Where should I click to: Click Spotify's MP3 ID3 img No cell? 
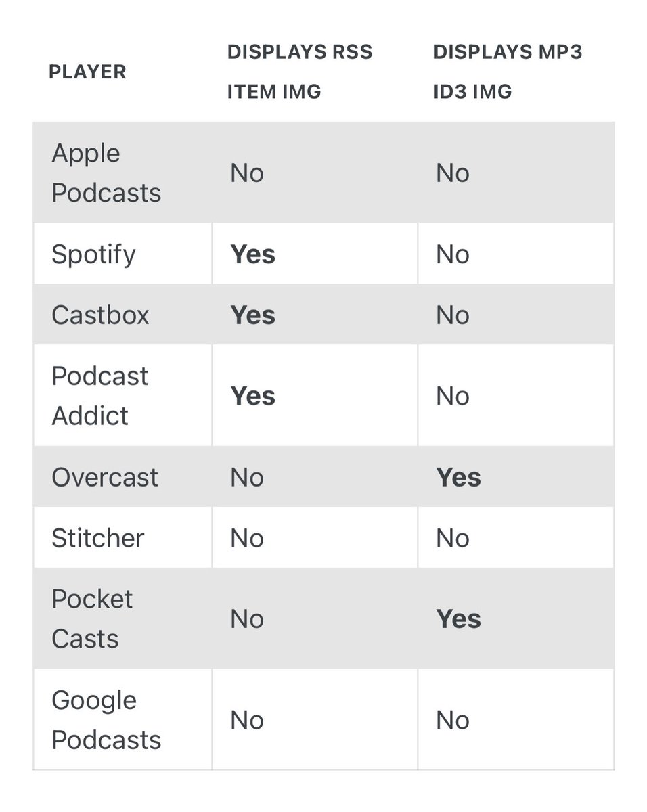453,254
